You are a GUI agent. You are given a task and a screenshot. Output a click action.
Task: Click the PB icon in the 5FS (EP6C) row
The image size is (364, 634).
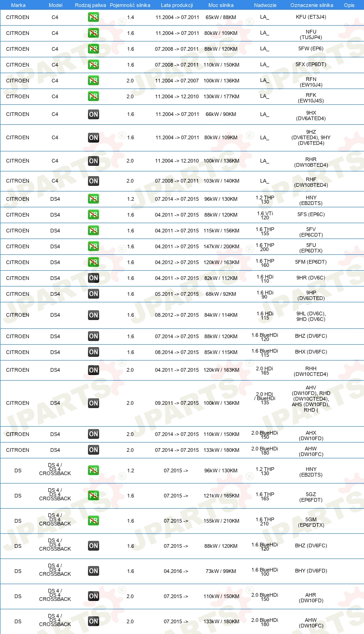(x=94, y=215)
